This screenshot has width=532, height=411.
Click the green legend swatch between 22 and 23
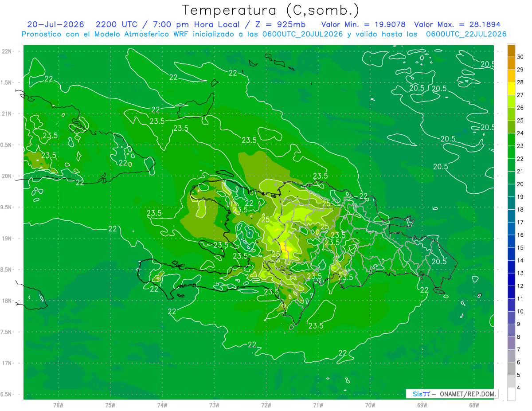point(511,153)
